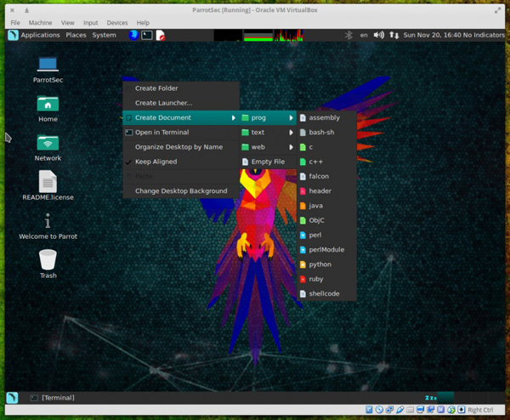Viewport: 510px width, 420px height.
Task: Create a new shellcode document
Action: [x=327, y=294]
